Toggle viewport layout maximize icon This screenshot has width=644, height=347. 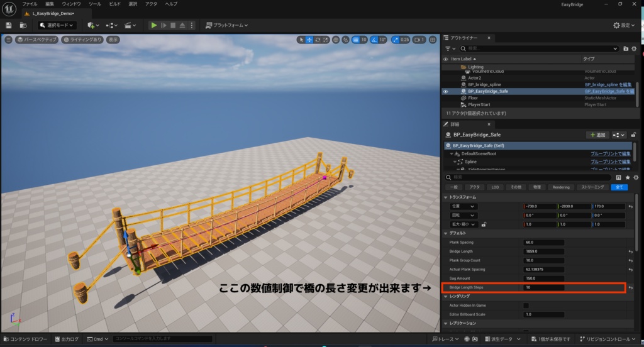pyautogui.click(x=433, y=40)
